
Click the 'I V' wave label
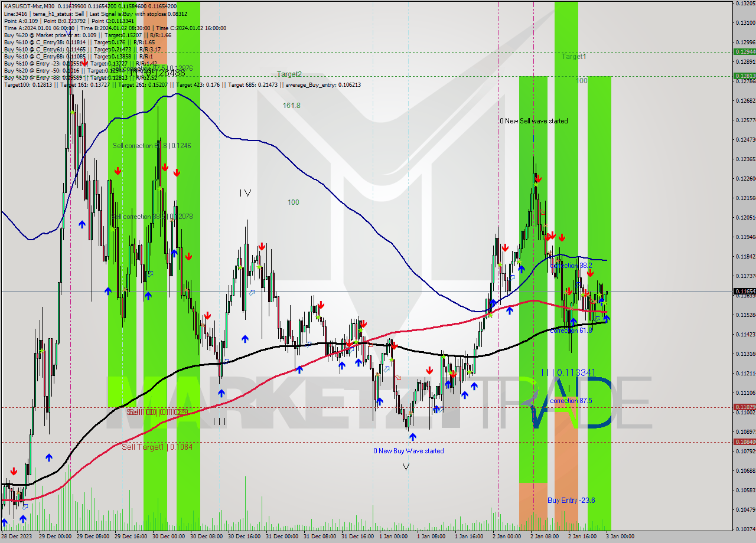pos(246,193)
